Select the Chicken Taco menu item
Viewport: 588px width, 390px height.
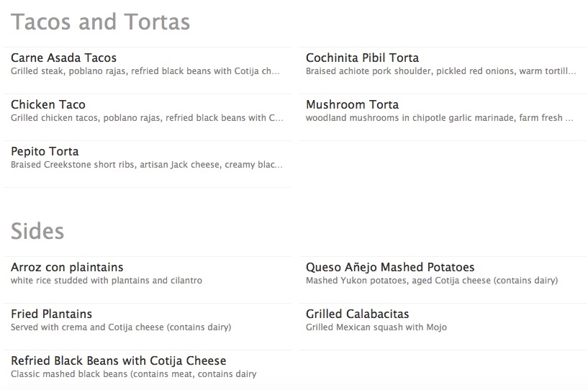[48, 105]
